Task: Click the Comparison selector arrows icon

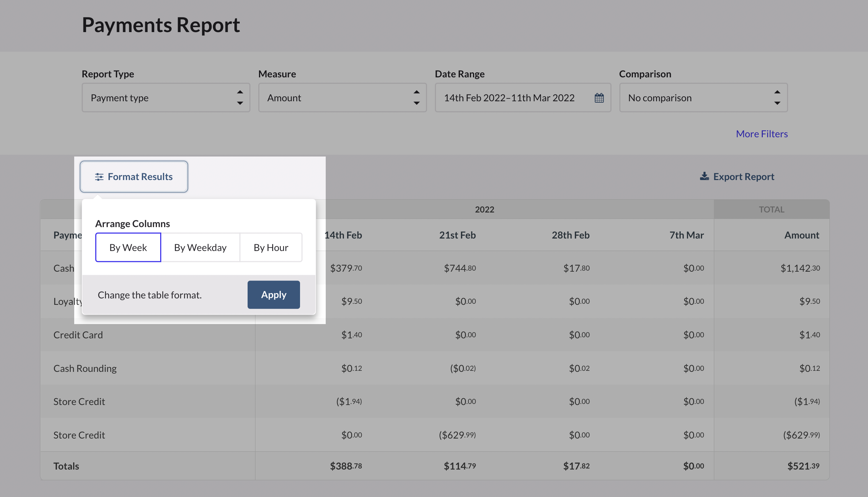Action: 777,98
